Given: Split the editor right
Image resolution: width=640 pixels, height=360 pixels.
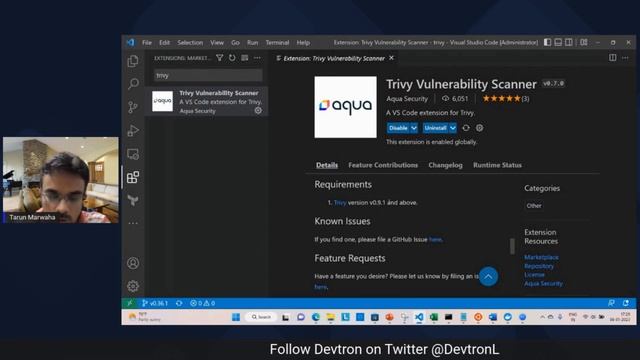Looking at the screenshot, I should 613,58.
